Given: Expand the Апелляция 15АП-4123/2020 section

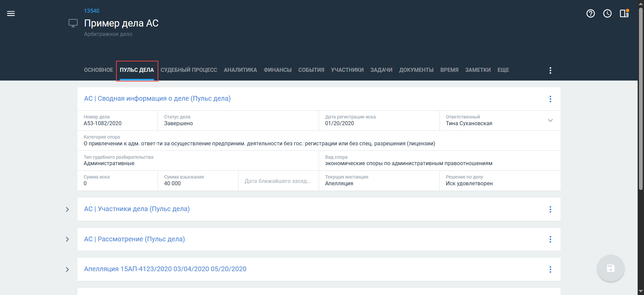Looking at the screenshot, I should tap(67, 269).
